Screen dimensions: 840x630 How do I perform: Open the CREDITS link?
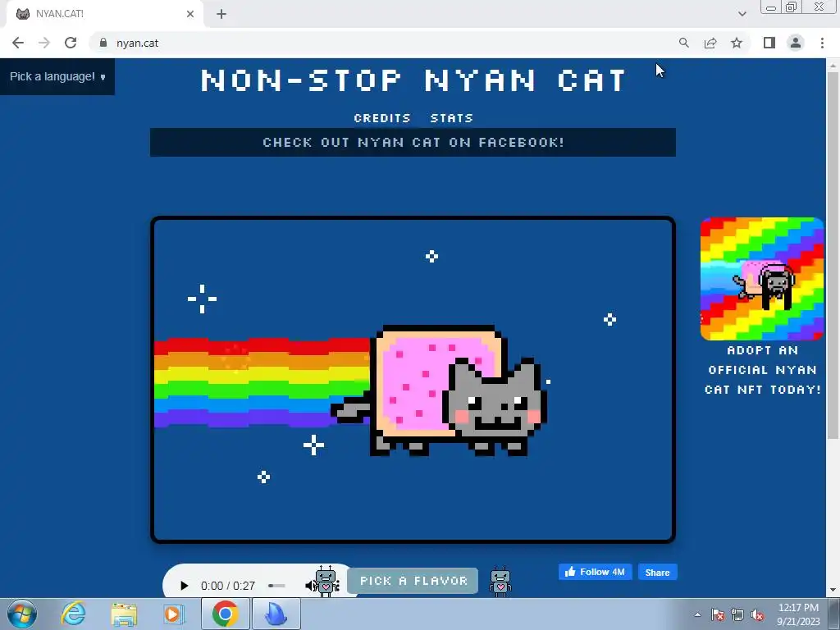pos(382,118)
